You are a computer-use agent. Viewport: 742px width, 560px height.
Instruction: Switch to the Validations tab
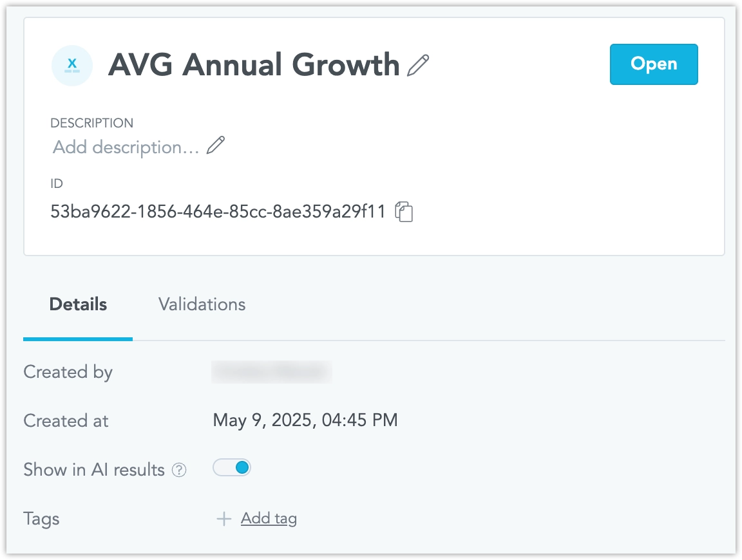(202, 304)
